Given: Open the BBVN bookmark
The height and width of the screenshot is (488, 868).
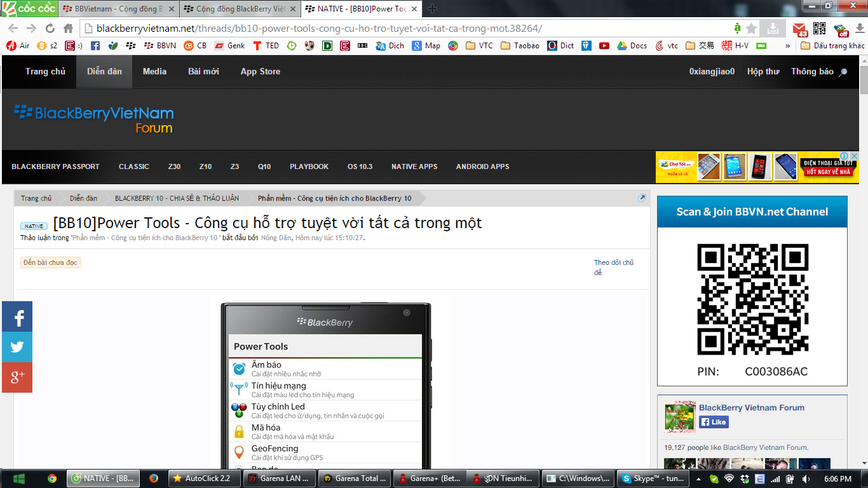Looking at the screenshot, I should [x=160, y=46].
